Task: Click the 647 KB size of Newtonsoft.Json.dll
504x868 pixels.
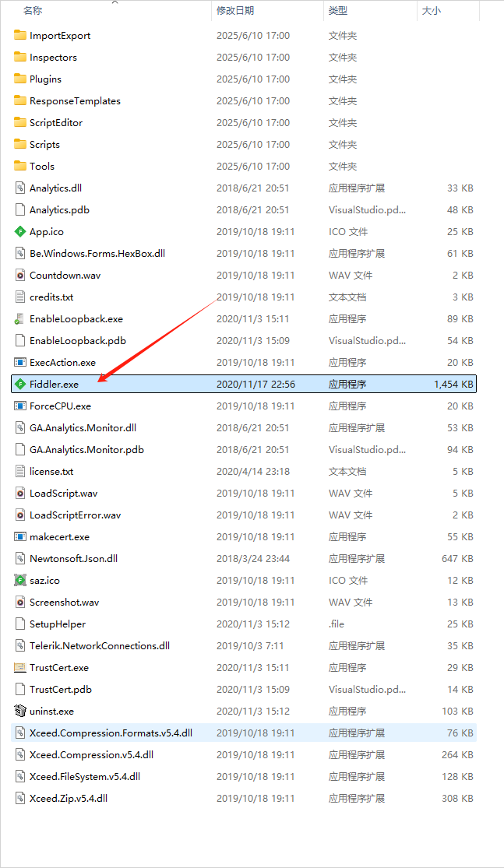Action: click(457, 558)
